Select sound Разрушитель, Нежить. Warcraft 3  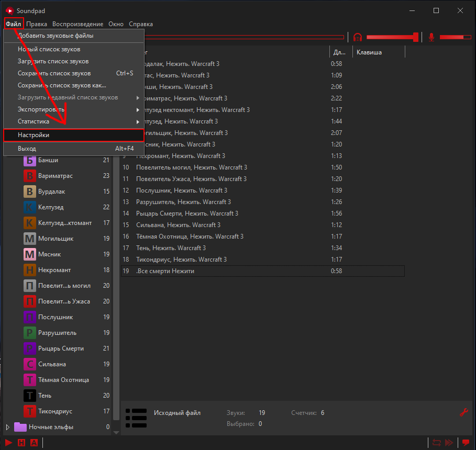tap(263, 202)
